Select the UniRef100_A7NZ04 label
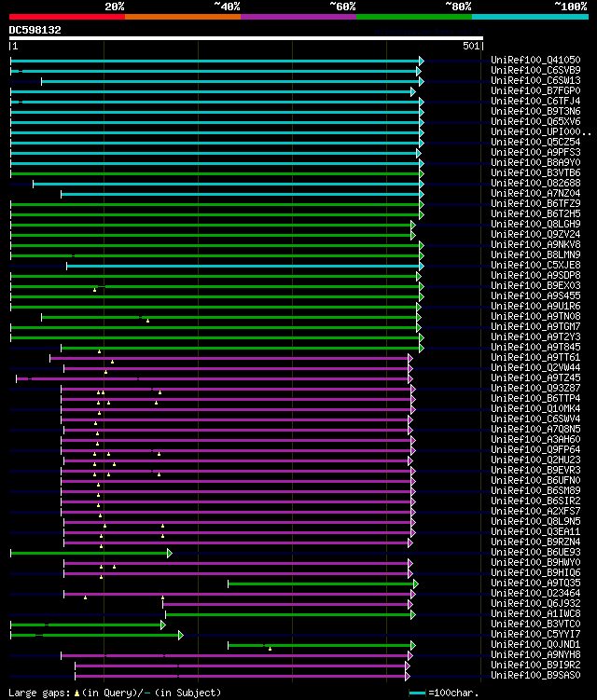The image size is (597, 700). pyautogui.click(x=535, y=193)
